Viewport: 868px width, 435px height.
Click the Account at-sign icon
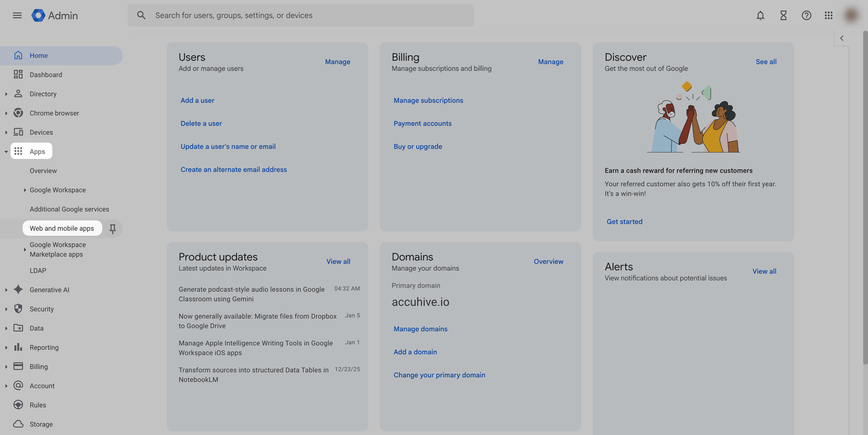pos(18,386)
